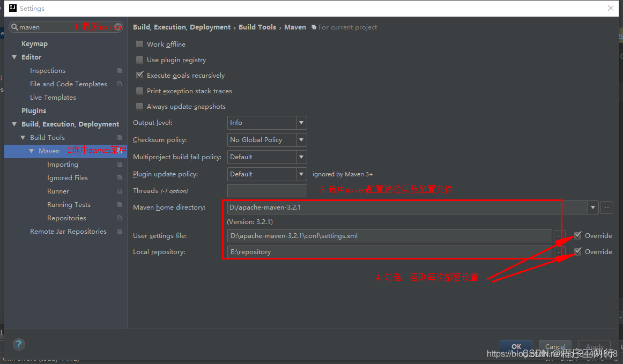
Task: Collapse the Editor tree node
Action: click(x=14, y=57)
